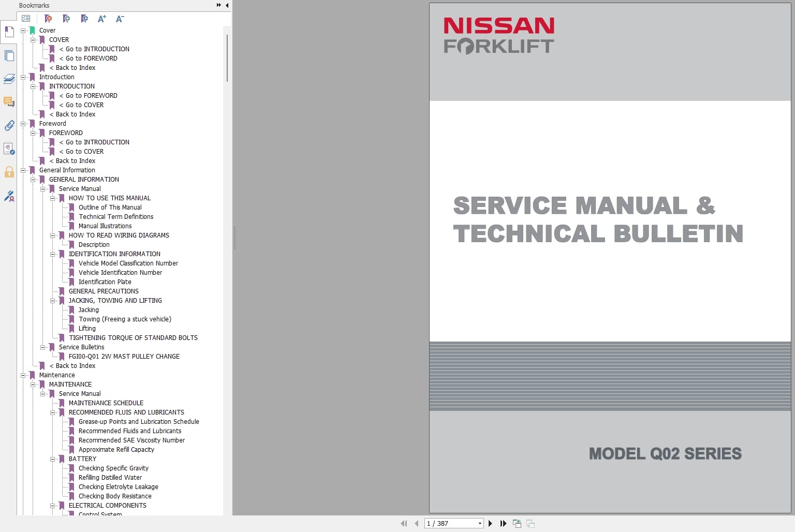
Task: Select 'Recommended SAE Viscosity Number' bookmark
Action: click(131, 440)
